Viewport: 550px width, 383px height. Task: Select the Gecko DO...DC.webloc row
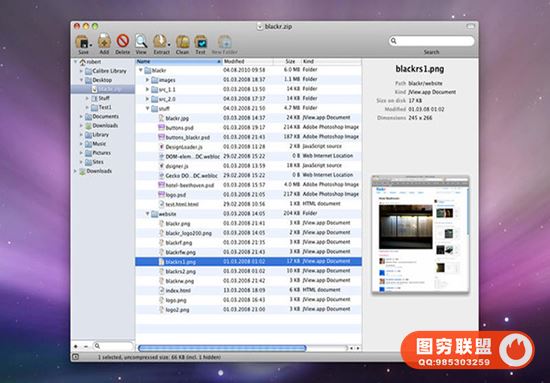[248, 175]
